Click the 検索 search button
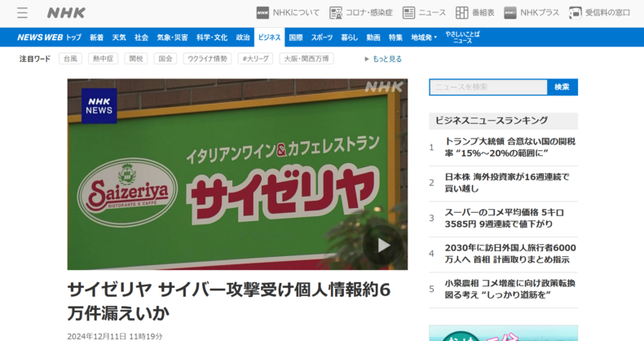The width and height of the screenshot is (644, 341). tap(562, 87)
